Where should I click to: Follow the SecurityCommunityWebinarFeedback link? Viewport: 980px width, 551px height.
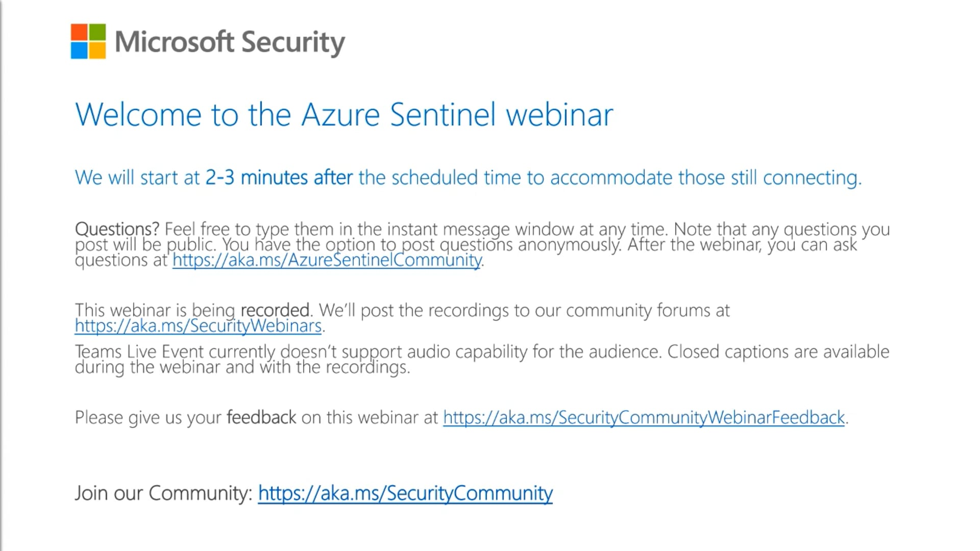[644, 417]
